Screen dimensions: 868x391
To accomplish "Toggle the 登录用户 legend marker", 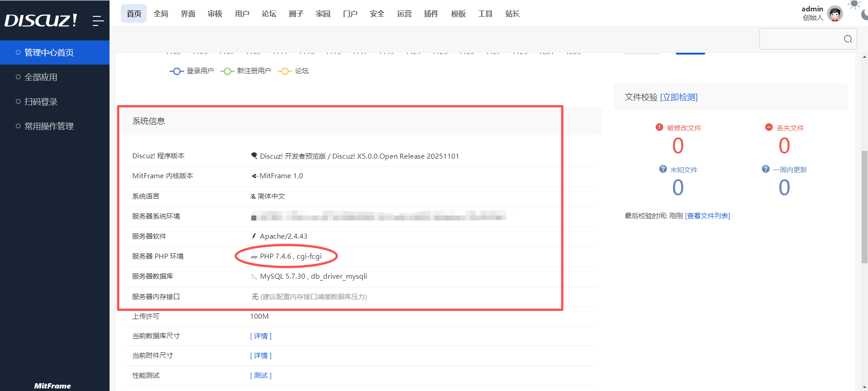I will pyautogui.click(x=177, y=71).
